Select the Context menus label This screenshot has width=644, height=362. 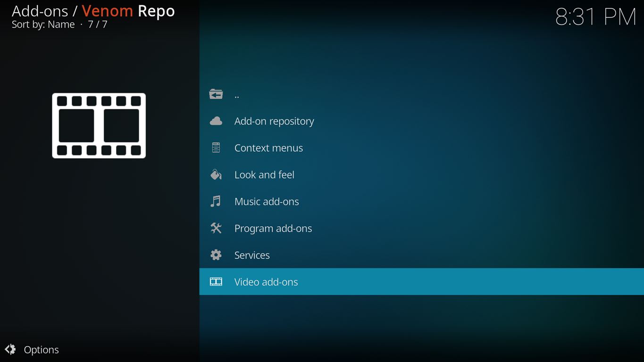268,148
